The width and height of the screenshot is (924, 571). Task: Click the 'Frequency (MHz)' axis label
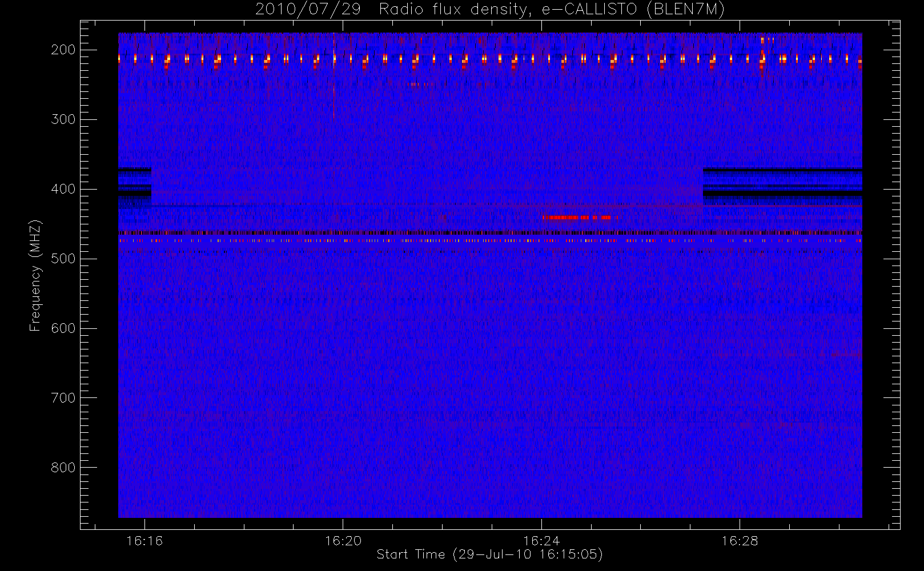pyautogui.click(x=35, y=276)
